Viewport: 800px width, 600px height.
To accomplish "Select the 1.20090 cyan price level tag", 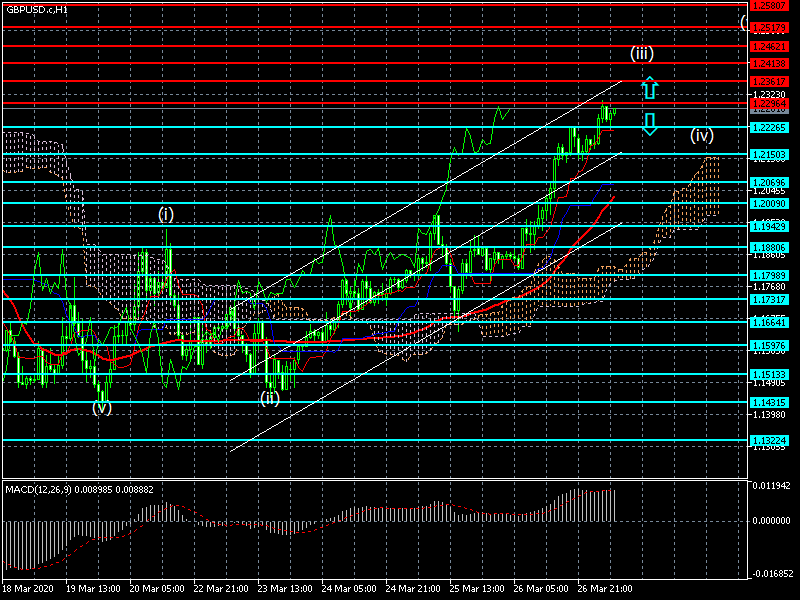I will pos(769,203).
